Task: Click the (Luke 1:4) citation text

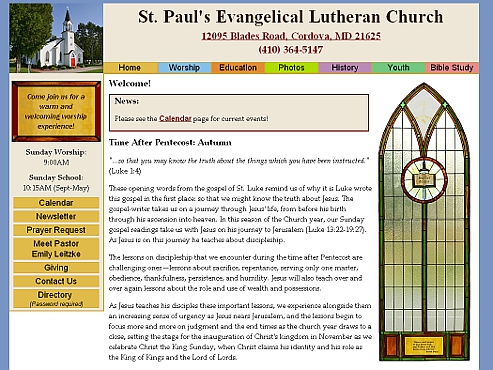Action: pyautogui.click(x=125, y=171)
